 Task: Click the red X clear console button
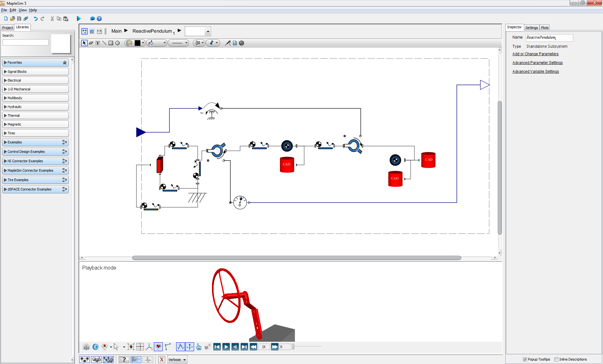[161, 360]
